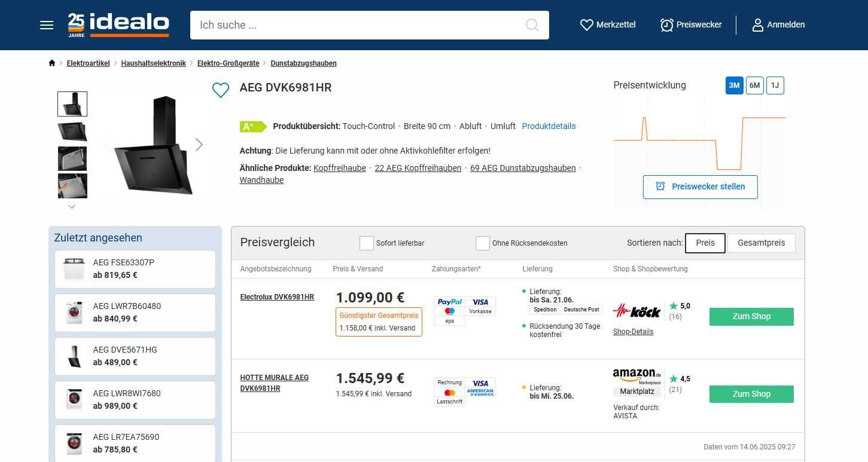Open recently viewed AEG FSE63307P
Image resolution: width=868 pixels, height=462 pixels.
[x=135, y=269]
